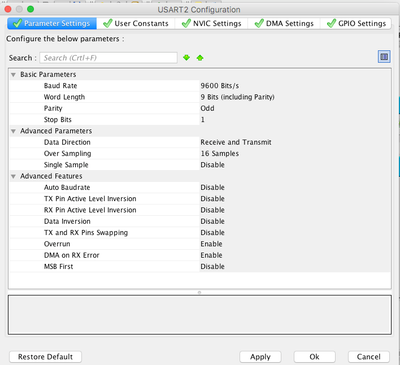Click the green checkmark on NVIC Settings

[186, 23]
